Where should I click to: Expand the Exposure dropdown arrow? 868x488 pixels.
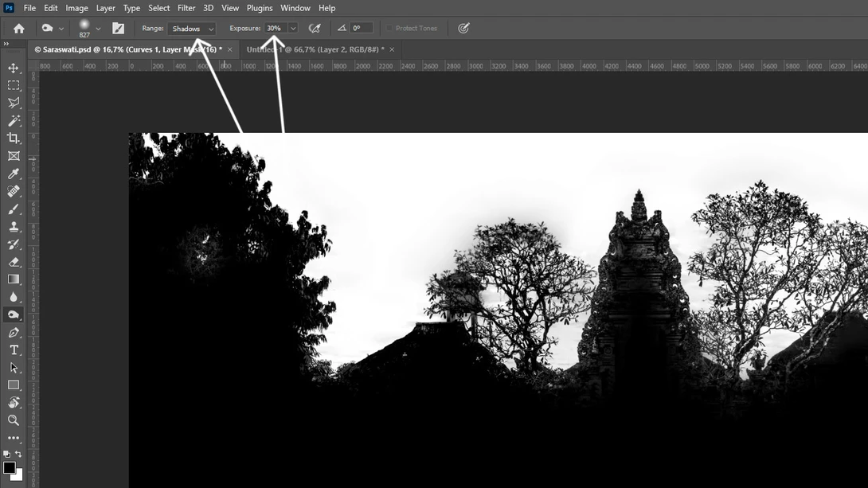click(x=292, y=28)
